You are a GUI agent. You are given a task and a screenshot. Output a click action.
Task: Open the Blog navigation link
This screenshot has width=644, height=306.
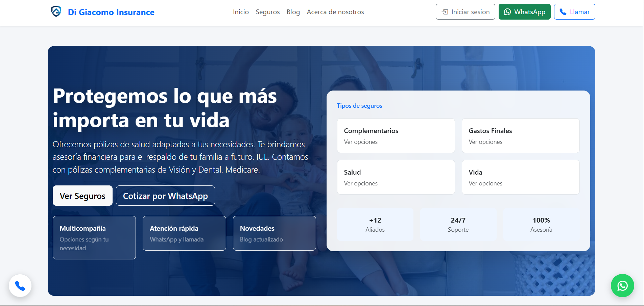293,12
